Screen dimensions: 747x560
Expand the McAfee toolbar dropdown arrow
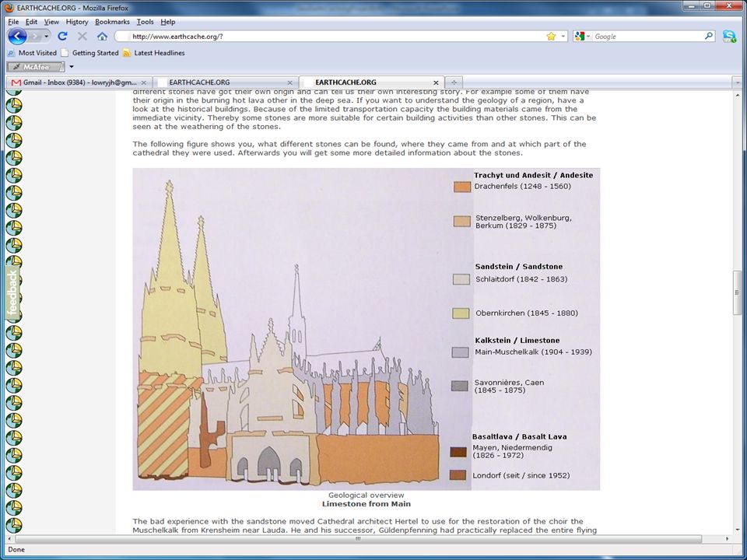click(72, 67)
